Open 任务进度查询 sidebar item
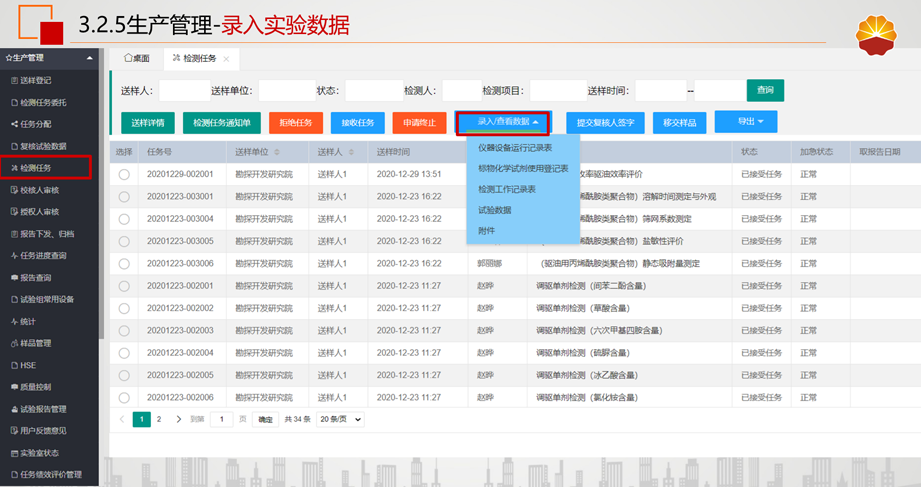This screenshot has height=487, width=921. tap(39, 256)
